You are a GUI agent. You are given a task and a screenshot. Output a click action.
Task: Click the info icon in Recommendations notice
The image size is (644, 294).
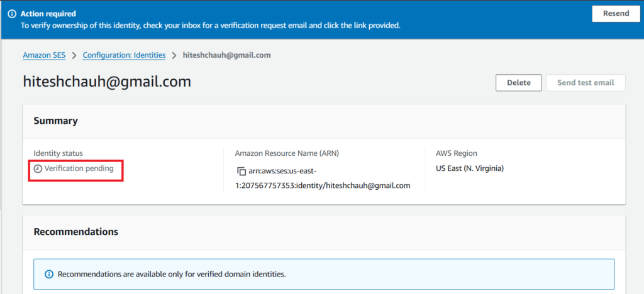[x=49, y=275]
